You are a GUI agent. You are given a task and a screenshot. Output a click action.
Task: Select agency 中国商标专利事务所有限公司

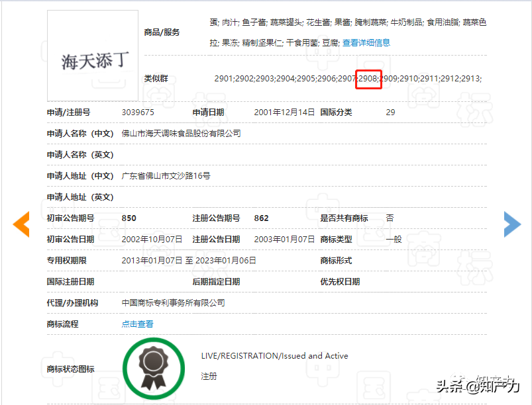pos(174,302)
